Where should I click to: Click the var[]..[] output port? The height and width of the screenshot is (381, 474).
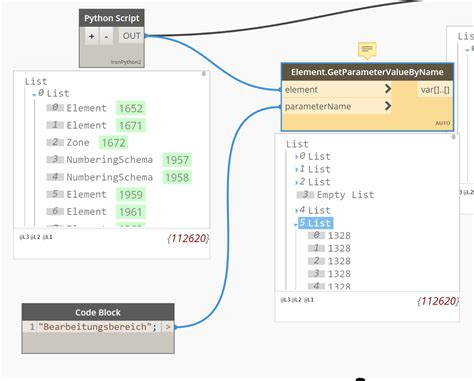(435, 90)
